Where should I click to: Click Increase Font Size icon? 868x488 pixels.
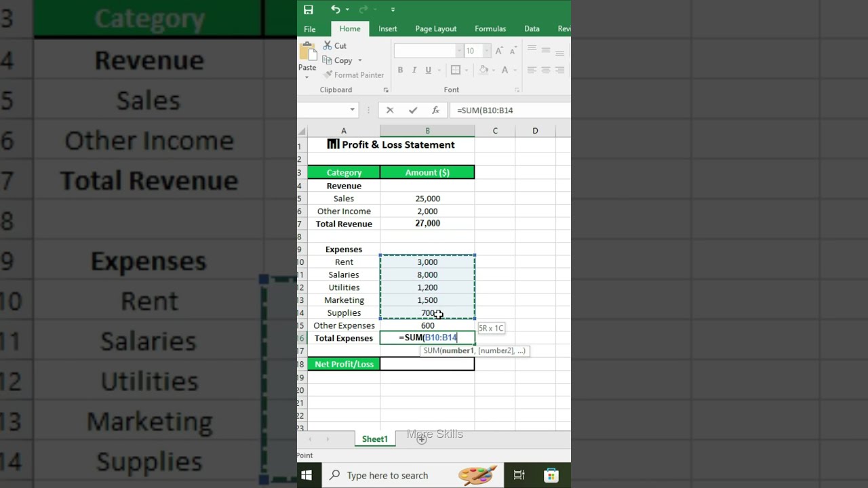point(499,51)
